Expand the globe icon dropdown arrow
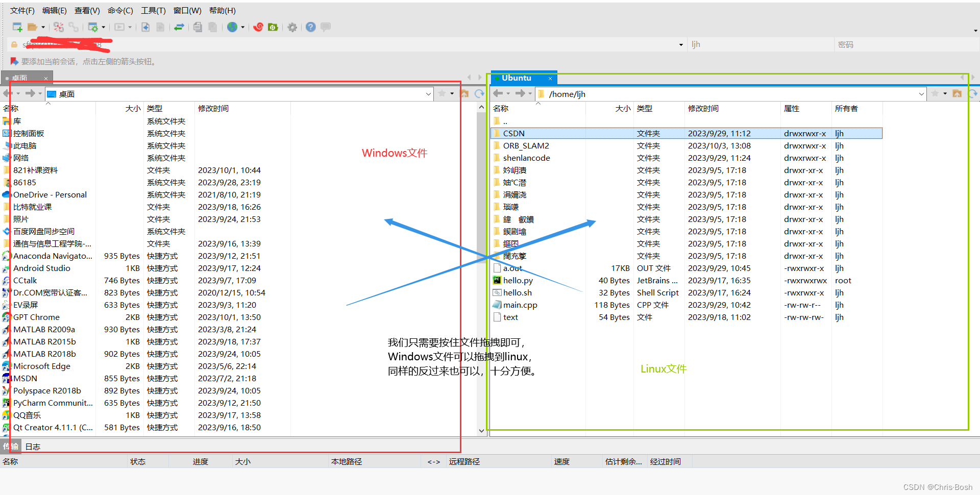 242,27
